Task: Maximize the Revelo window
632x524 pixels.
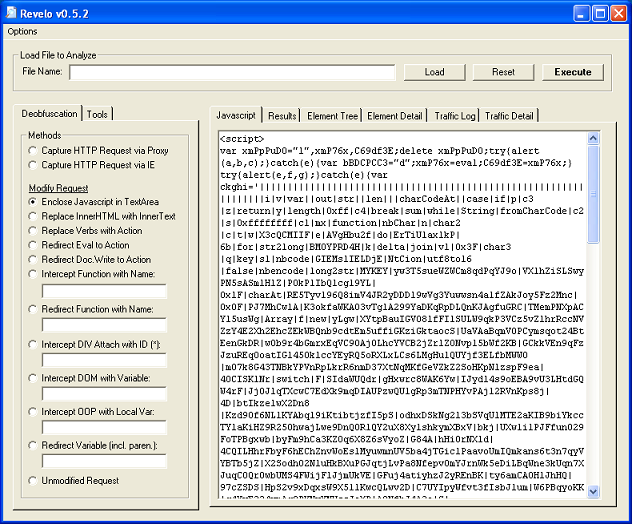Action: (x=600, y=12)
